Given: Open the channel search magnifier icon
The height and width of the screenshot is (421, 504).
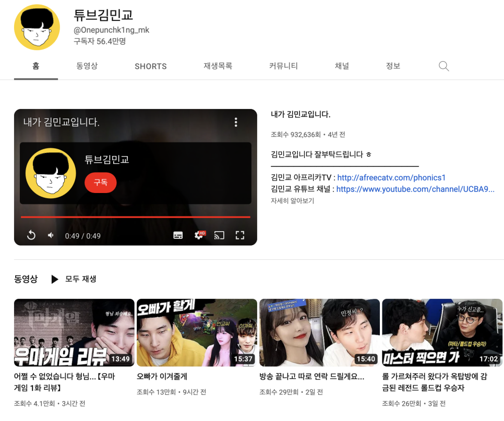Looking at the screenshot, I should tap(443, 66).
